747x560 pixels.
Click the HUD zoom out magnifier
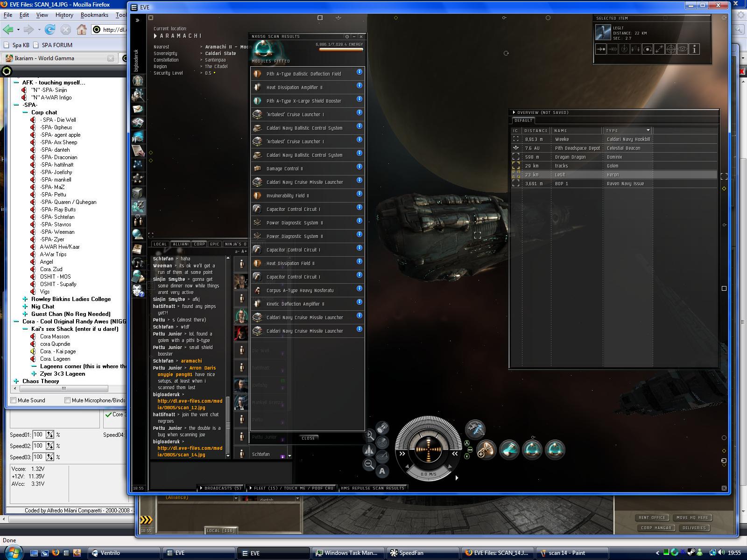tap(369, 464)
